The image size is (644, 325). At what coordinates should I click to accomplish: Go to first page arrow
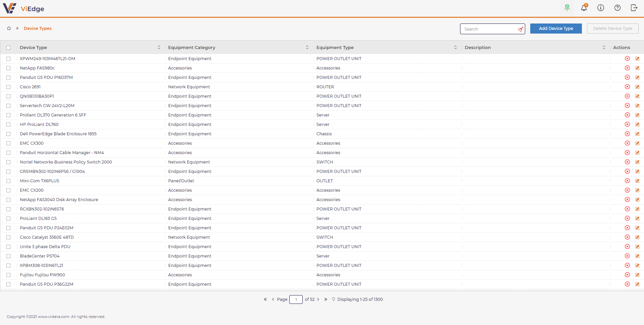(265, 299)
